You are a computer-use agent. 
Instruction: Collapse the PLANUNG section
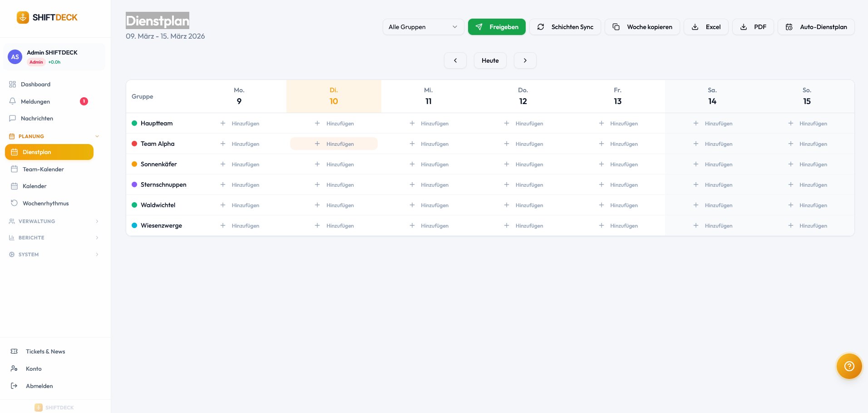point(97,136)
